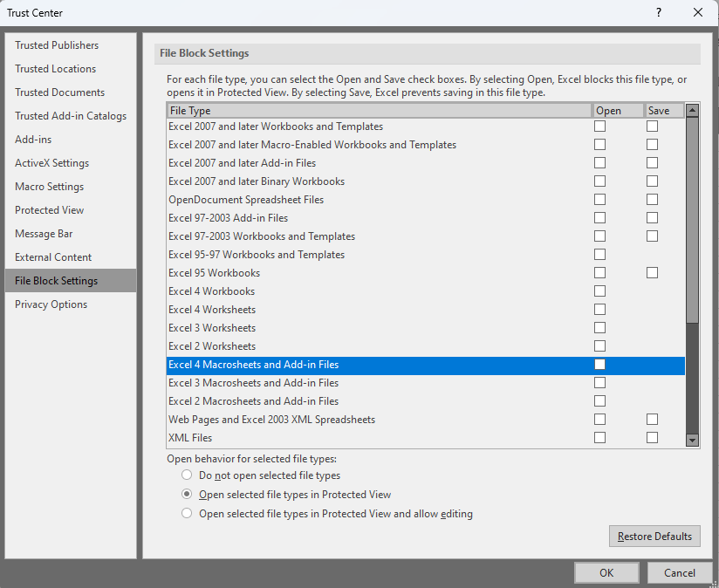The image size is (719, 588).
Task: Check Save for Excel 2007 Macro-Enabled Workbooks
Action: 652,144
